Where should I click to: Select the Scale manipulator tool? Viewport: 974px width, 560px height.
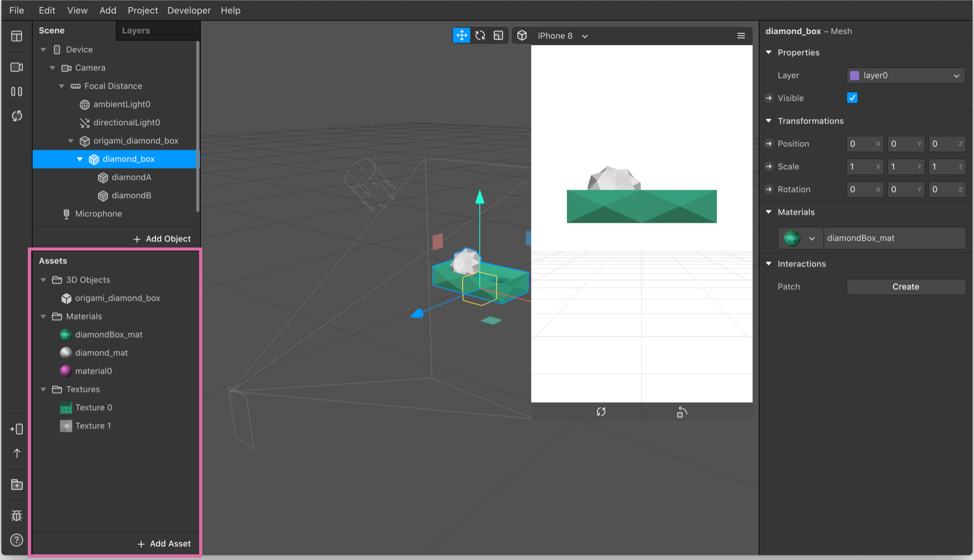[x=498, y=36]
